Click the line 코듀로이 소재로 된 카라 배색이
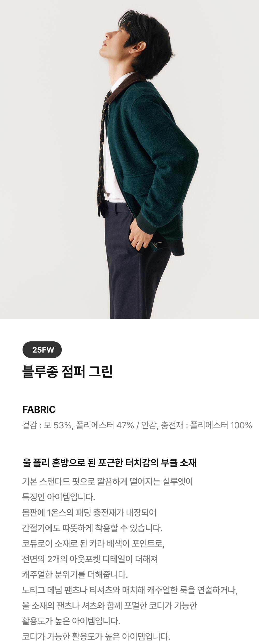Image resolution: width=259 pixels, height=644 pixels. 93,543
